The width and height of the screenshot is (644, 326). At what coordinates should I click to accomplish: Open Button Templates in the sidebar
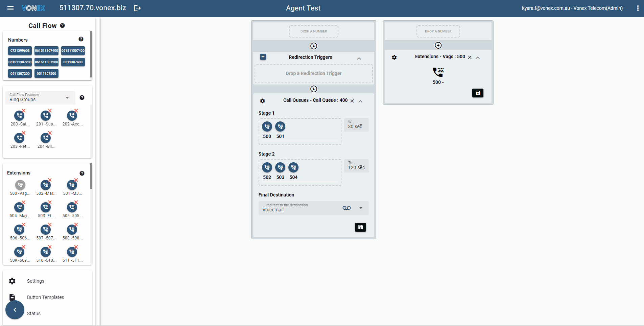pyautogui.click(x=45, y=297)
